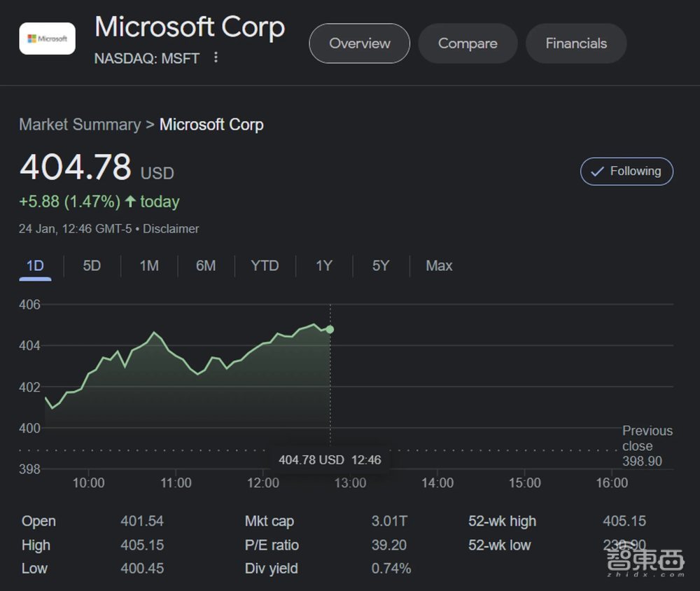Show the 1Y chart range
The width and height of the screenshot is (700, 591).
click(324, 266)
